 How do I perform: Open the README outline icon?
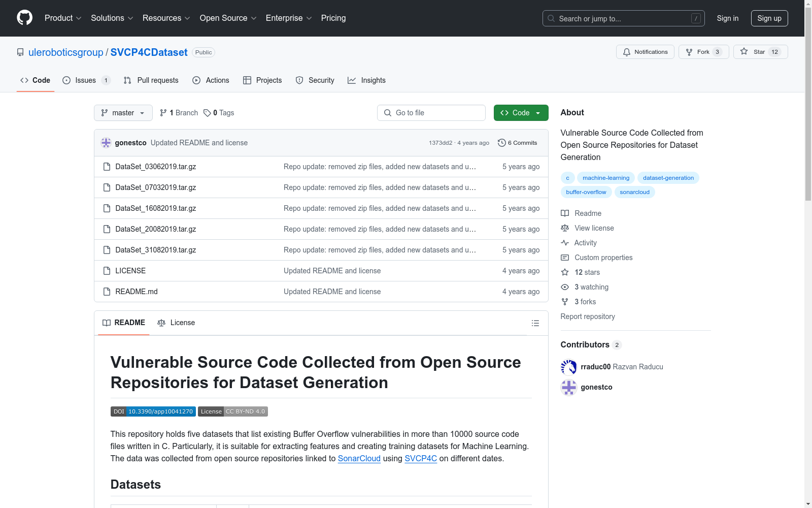coord(535,323)
